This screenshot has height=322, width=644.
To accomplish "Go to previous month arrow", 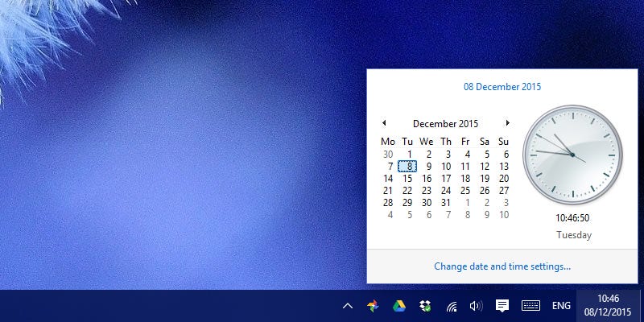I will [384, 123].
